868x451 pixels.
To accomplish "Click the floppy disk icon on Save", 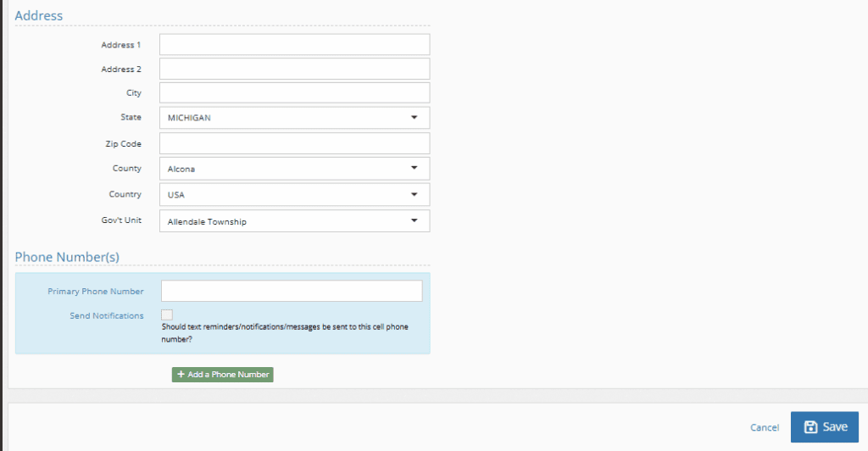I will tap(810, 427).
